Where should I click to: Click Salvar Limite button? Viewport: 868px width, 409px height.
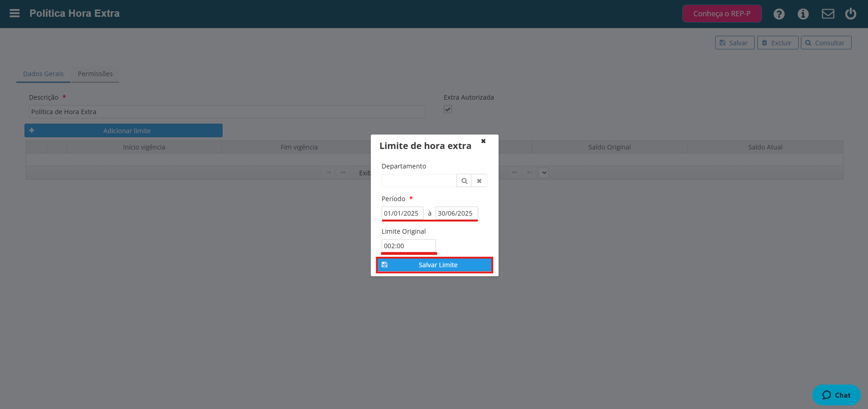coord(434,265)
